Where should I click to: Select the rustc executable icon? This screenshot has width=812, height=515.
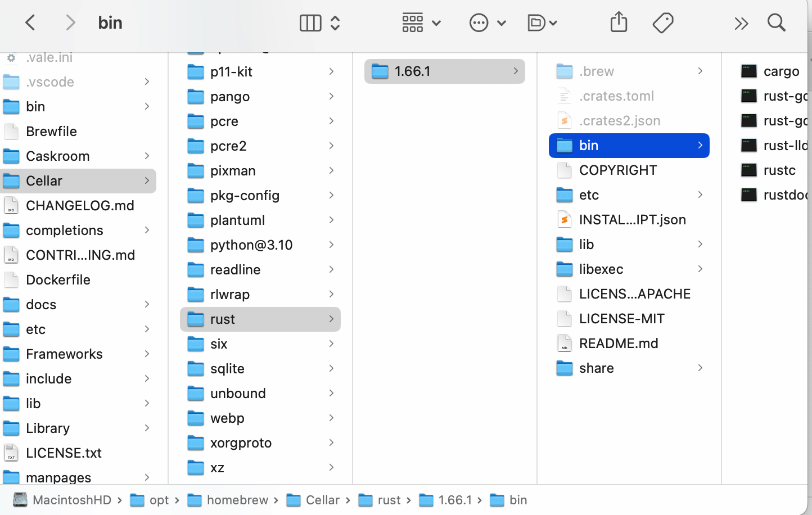coord(749,170)
